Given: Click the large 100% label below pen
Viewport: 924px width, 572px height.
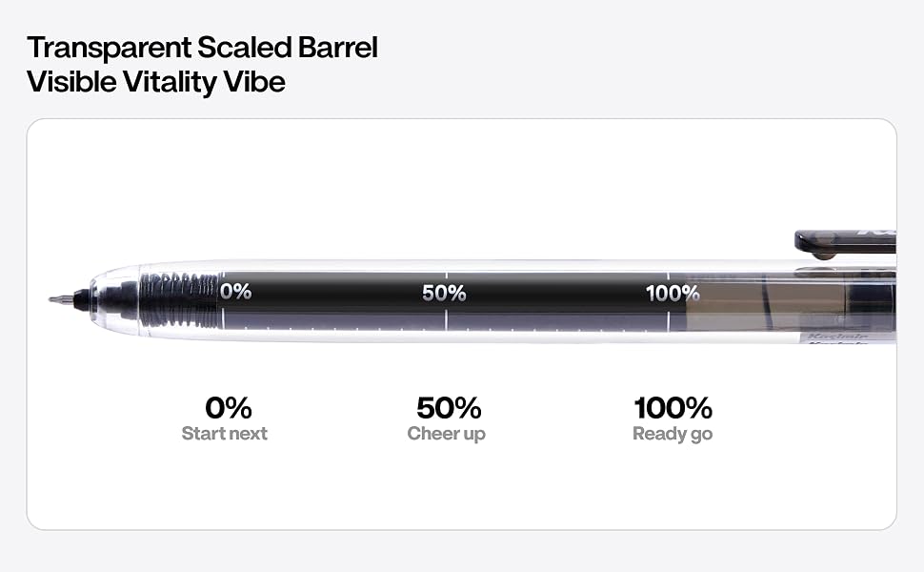Looking at the screenshot, I should point(673,407).
